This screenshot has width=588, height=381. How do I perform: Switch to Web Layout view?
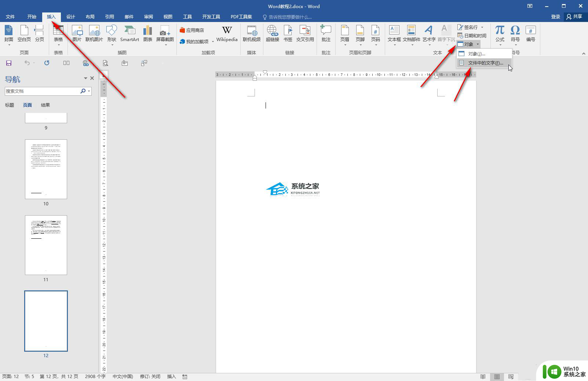tap(511, 377)
